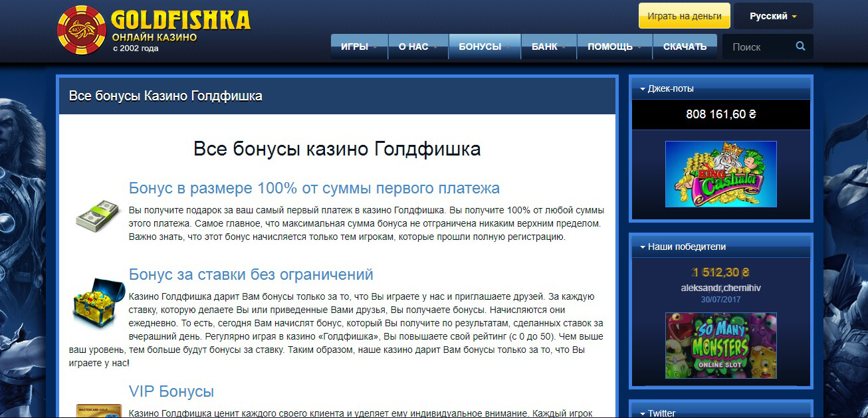The height and width of the screenshot is (418, 868).
Task: Click the search magnifier icon
Action: point(800,47)
